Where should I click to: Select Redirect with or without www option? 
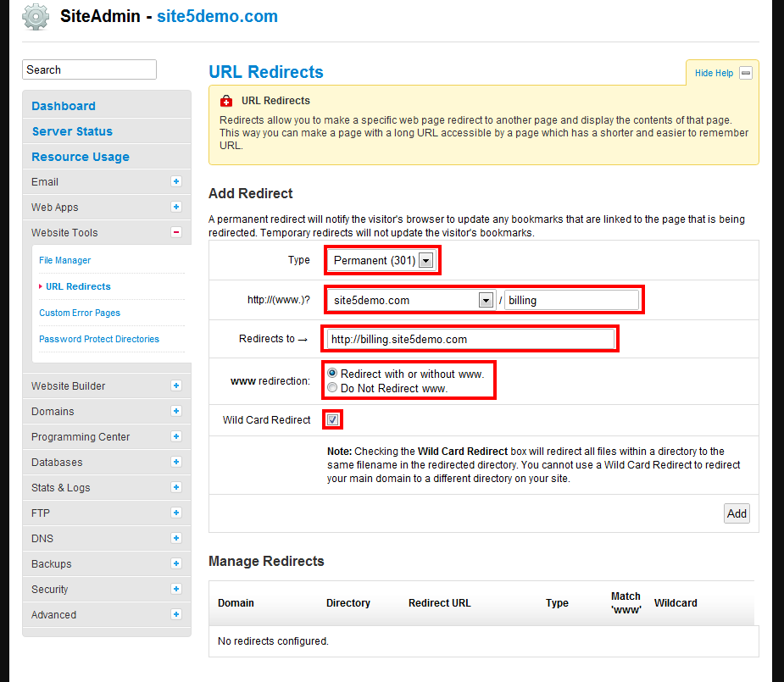[332, 374]
